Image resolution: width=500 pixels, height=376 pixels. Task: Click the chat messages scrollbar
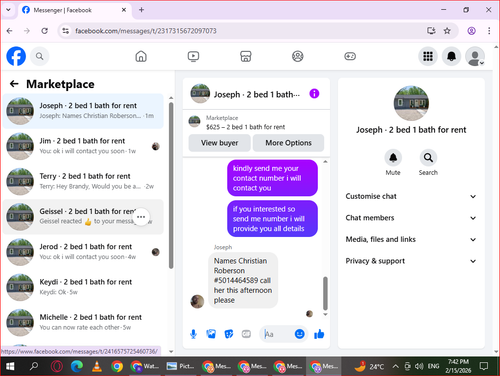325,293
